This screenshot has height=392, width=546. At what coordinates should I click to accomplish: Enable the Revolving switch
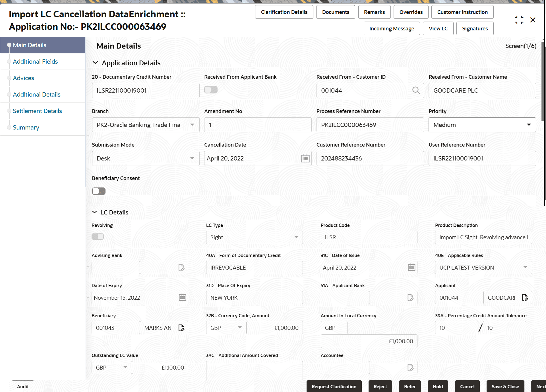[98, 236]
